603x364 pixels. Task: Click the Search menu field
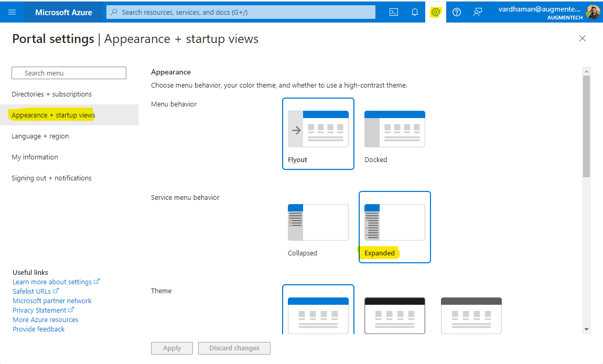click(x=69, y=73)
